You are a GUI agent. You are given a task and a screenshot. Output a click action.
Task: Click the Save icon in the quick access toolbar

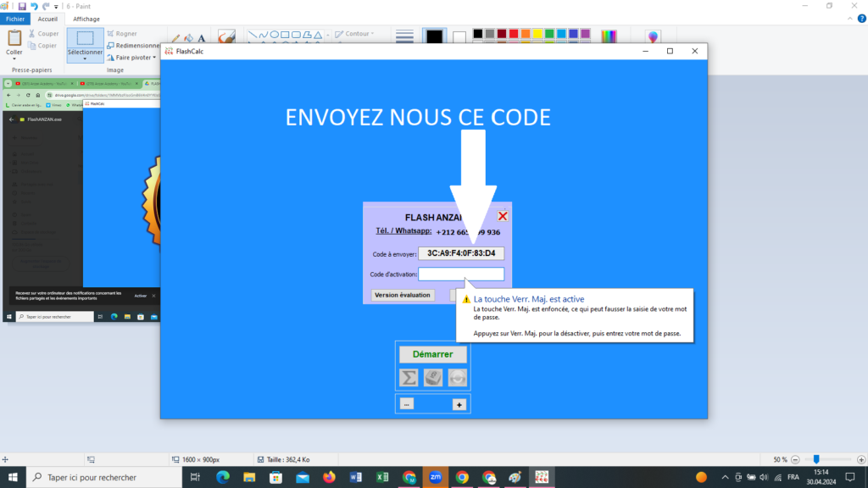(x=22, y=6)
